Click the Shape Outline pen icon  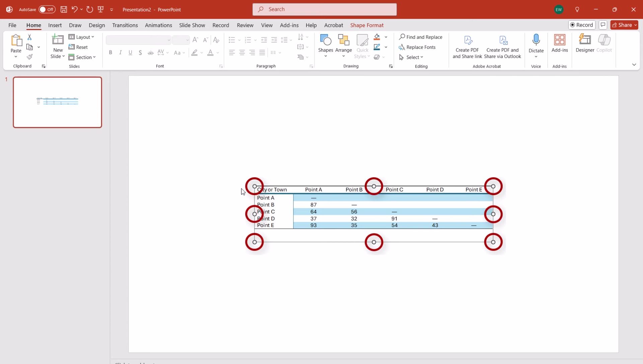[x=377, y=47]
